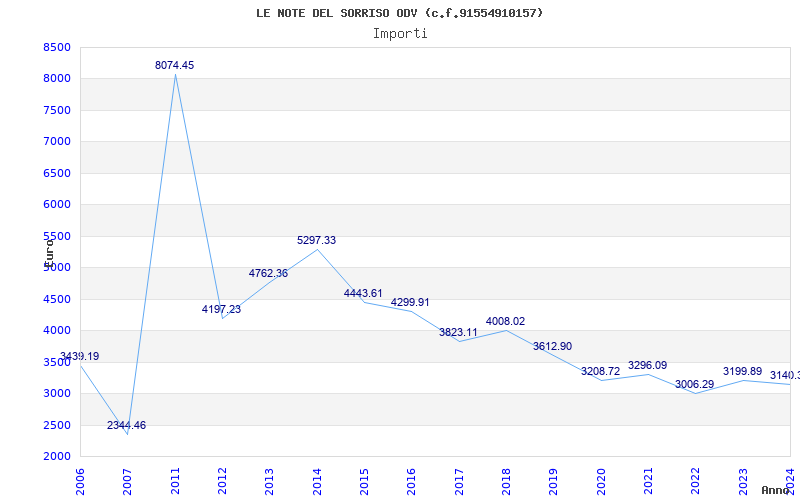Click the 2500 y-axis tick label
This screenshot has width=800, height=500.
click(57, 425)
